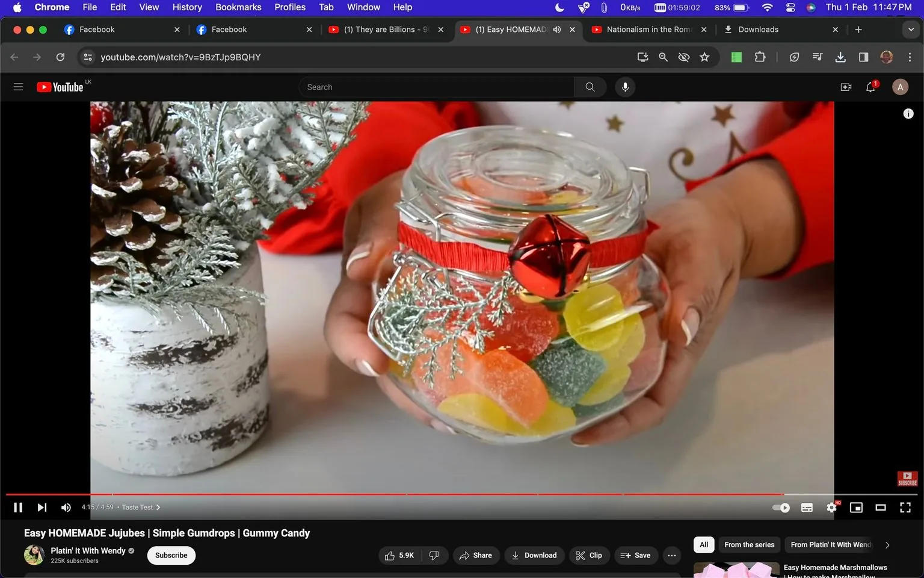This screenshot has width=924, height=578.
Task: Expand the Taste Test chapter chevron
Action: click(158, 507)
